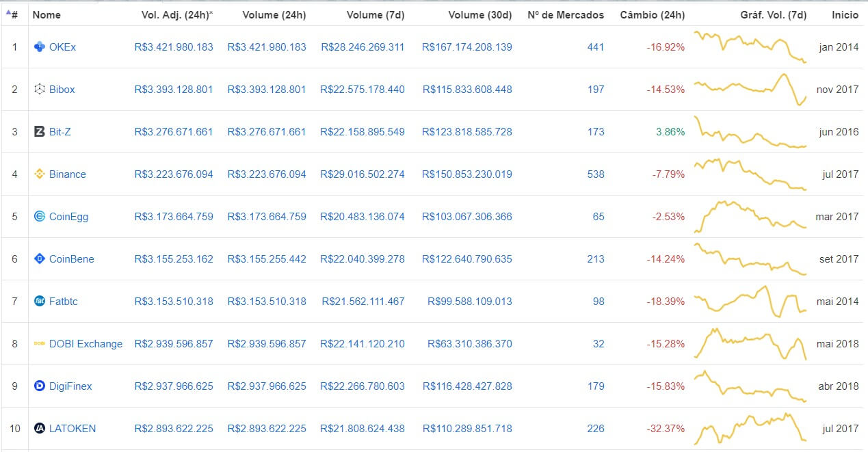The height and width of the screenshot is (452, 868).
Task: Click Bibox 7d volume R$22.575.178.440
Action: pyautogui.click(x=363, y=89)
